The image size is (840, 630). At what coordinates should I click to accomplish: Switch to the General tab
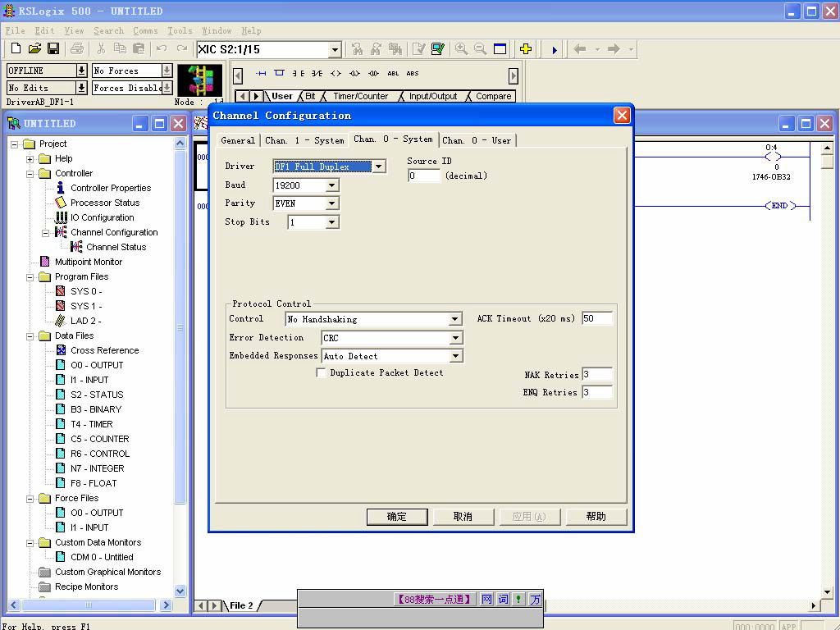coord(238,140)
